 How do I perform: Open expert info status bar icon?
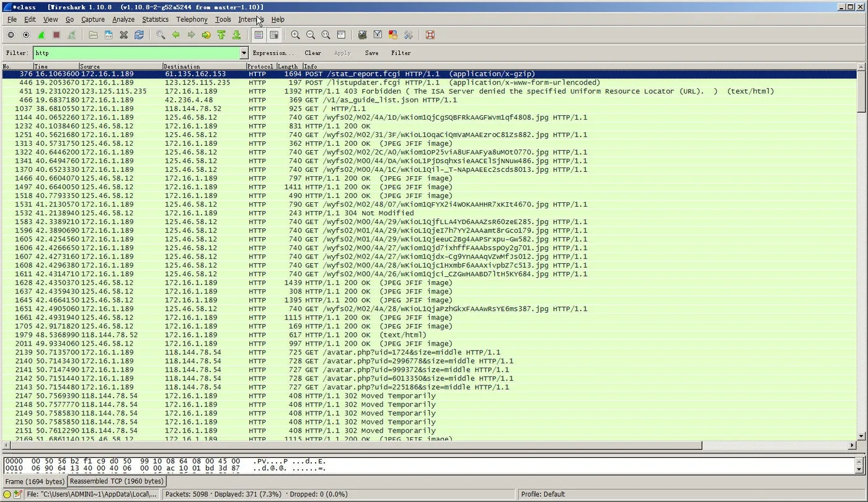coord(7,495)
